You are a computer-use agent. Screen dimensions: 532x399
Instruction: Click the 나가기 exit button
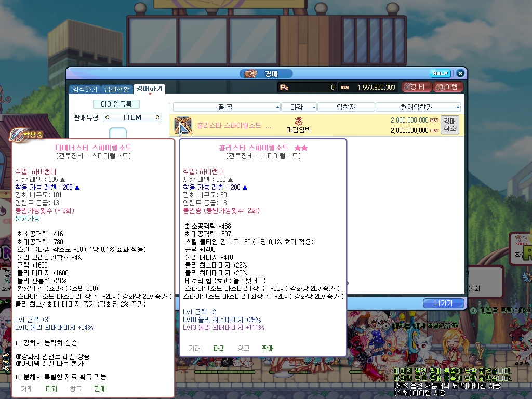click(443, 303)
